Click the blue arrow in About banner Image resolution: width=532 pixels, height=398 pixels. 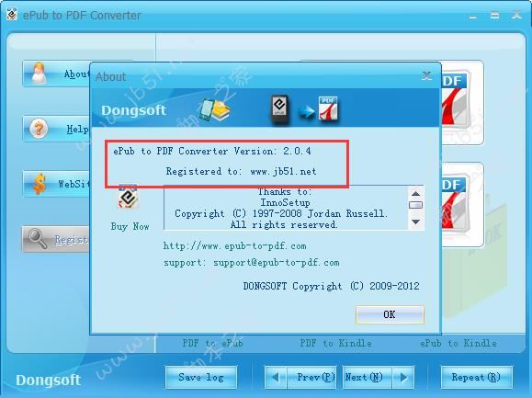click(306, 111)
